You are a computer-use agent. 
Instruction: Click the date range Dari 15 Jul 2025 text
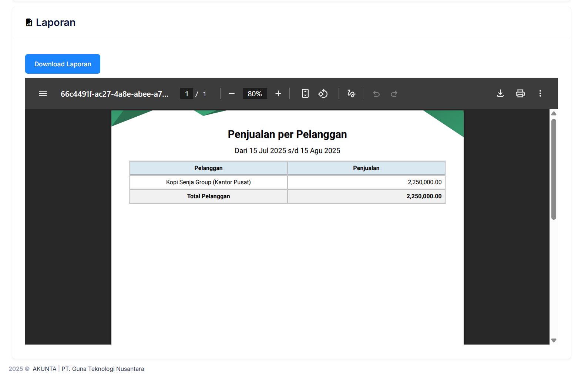coord(287,151)
